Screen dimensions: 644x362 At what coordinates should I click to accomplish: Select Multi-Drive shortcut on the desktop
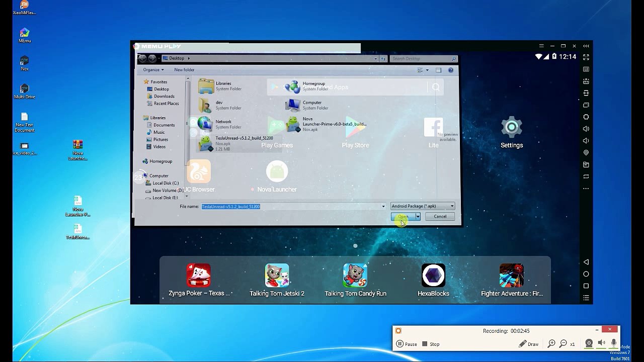(25, 92)
